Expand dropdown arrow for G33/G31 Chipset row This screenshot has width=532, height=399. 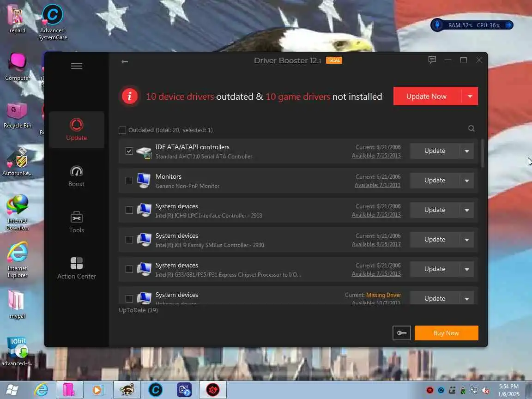click(x=467, y=269)
